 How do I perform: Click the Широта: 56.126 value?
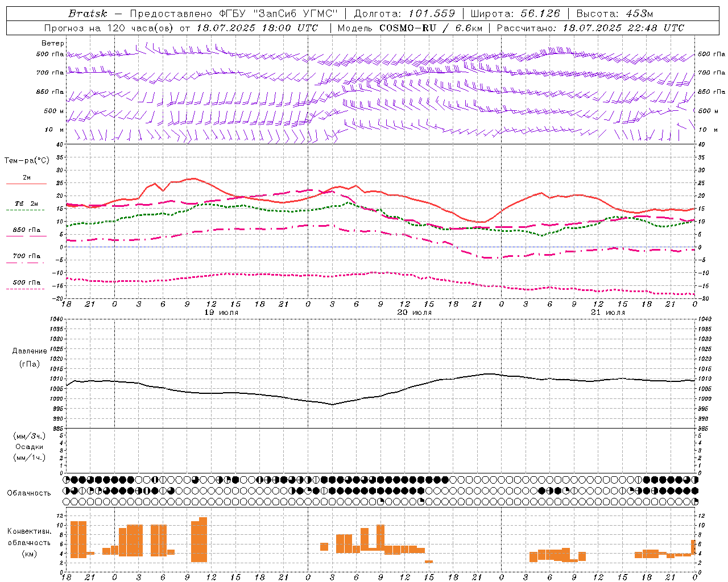(x=515, y=14)
